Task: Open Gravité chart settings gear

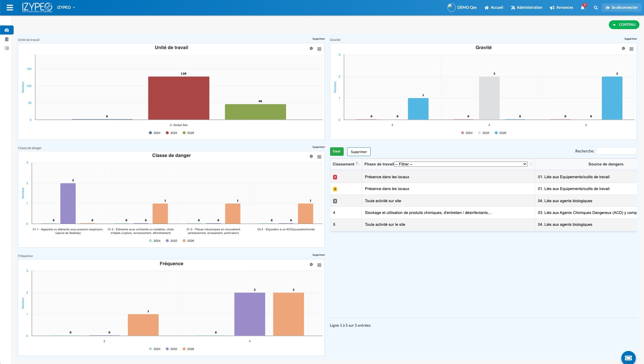Action: [623, 48]
